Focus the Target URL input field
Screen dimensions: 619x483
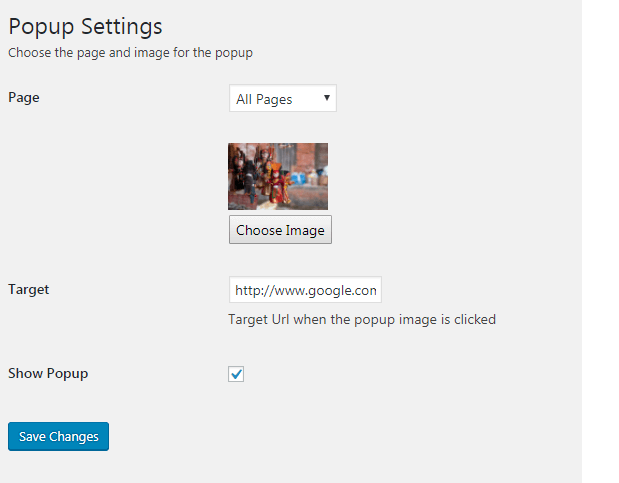[305, 290]
